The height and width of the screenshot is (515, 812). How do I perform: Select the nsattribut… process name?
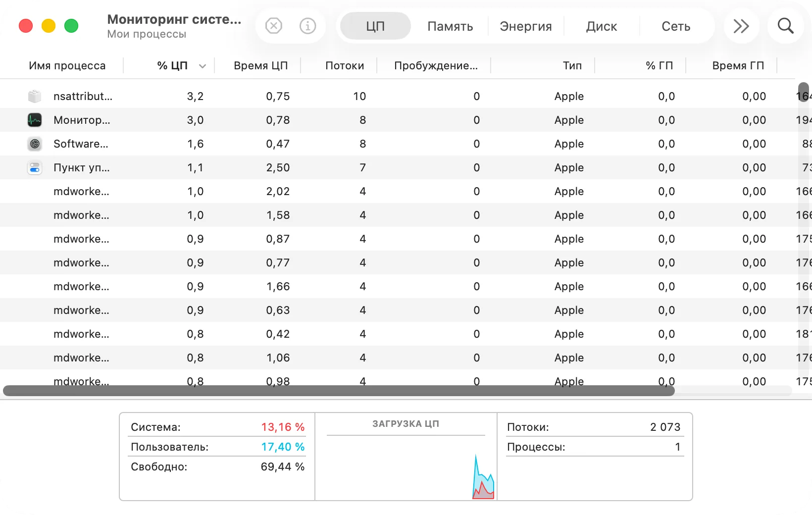click(x=83, y=96)
